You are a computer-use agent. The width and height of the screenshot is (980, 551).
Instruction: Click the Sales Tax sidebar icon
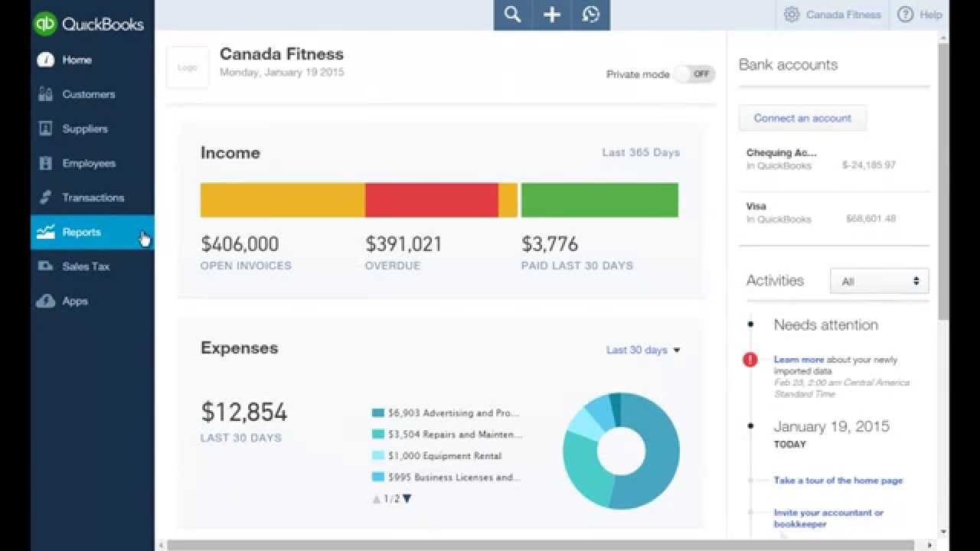pos(46,266)
